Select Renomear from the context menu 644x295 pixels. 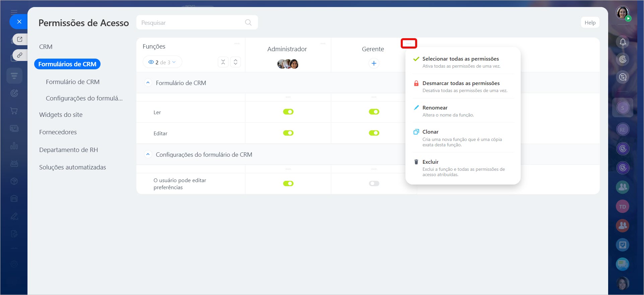(435, 107)
